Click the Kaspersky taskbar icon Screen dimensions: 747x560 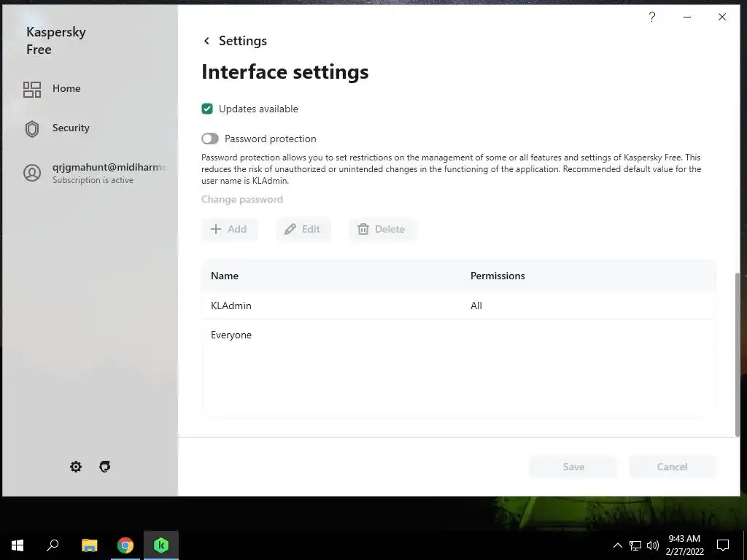pyautogui.click(x=161, y=545)
